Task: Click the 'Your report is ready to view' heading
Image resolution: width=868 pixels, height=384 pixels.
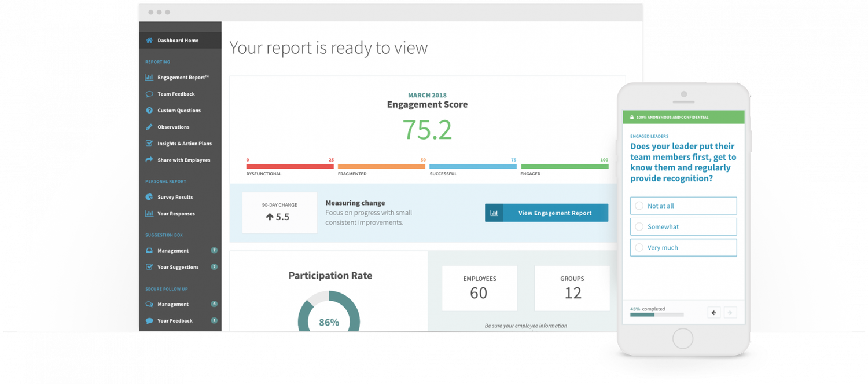Action: click(x=329, y=47)
